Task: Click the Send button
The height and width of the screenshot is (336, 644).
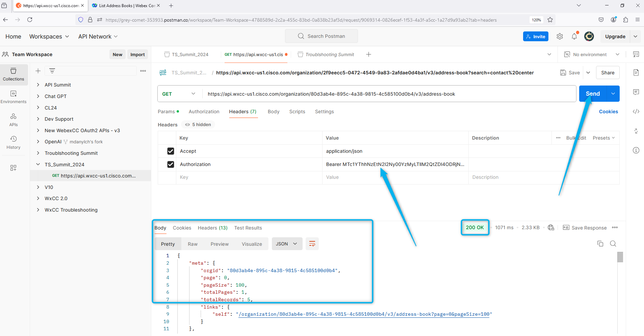Action: [593, 94]
